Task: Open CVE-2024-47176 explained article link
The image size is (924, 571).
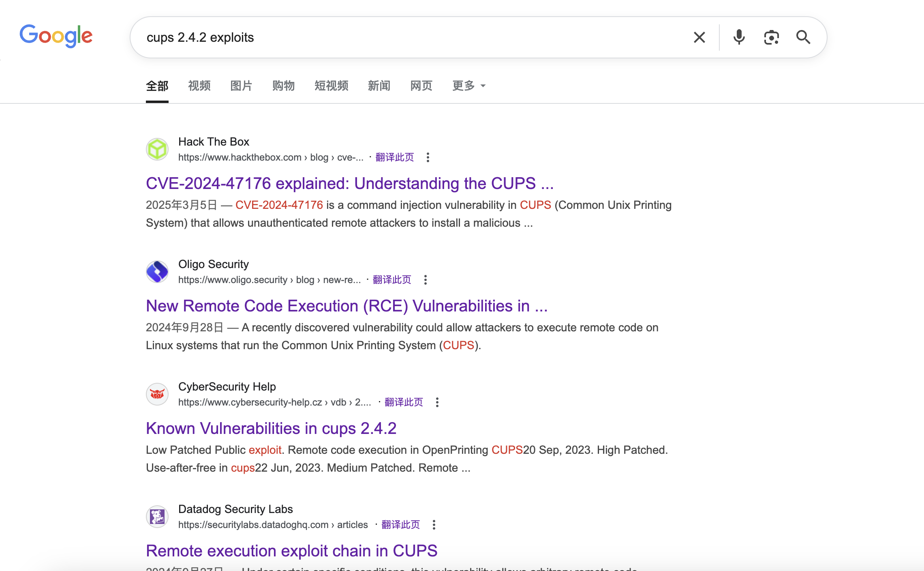Action: (350, 183)
